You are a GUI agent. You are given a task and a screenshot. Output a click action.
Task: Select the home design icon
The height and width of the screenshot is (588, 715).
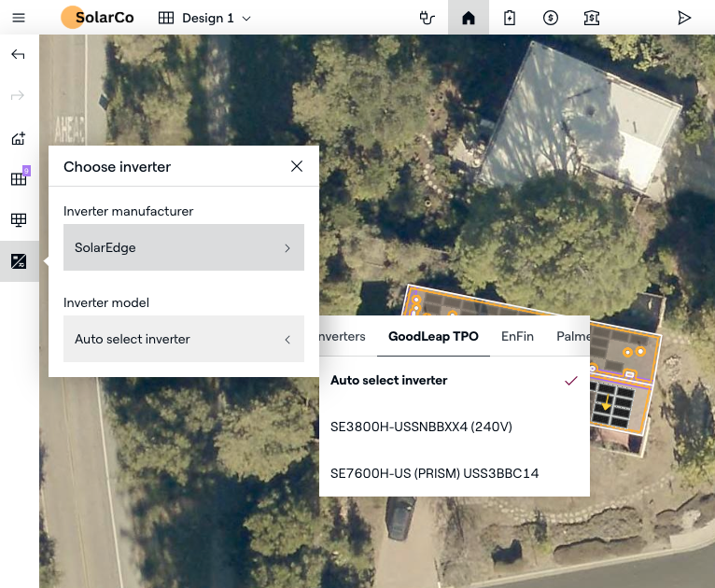click(x=469, y=18)
